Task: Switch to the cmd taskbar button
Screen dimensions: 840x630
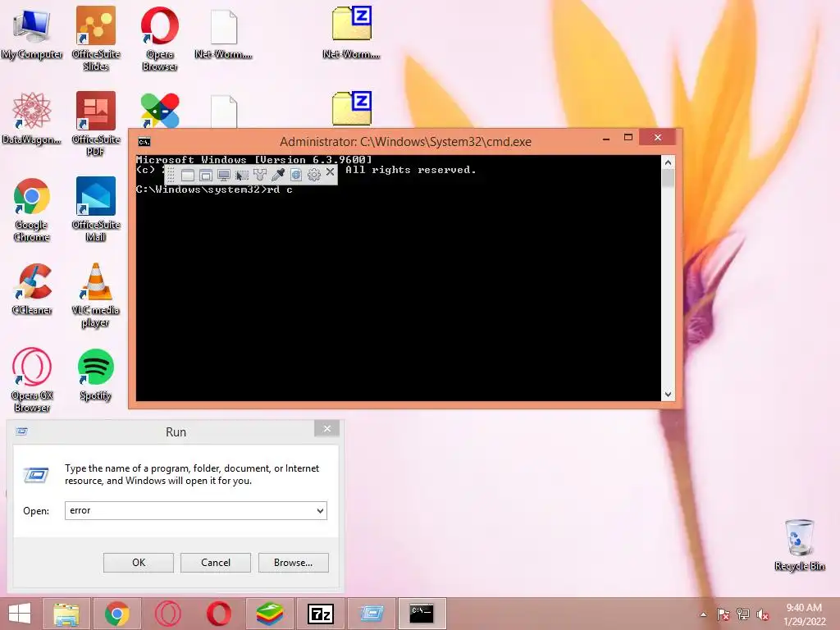Action: [x=422, y=614]
